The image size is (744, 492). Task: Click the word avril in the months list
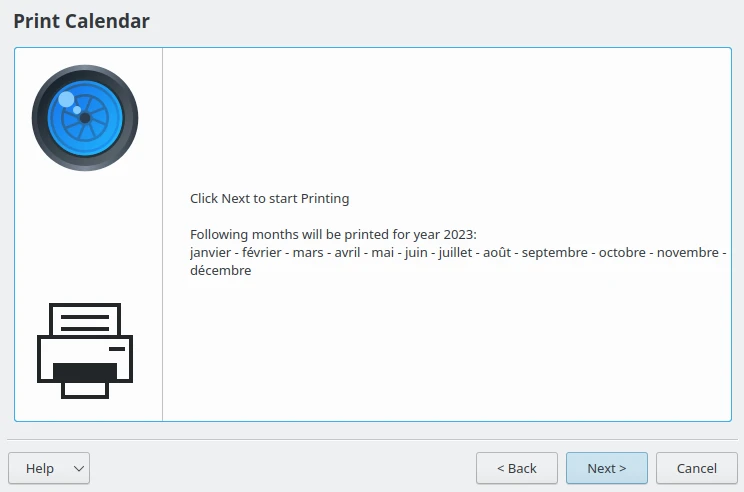(347, 252)
